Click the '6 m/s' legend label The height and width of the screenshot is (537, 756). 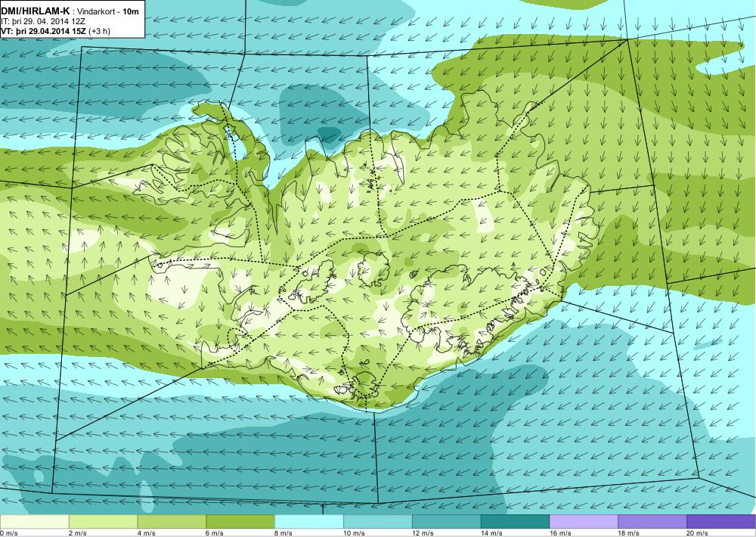coord(215,533)
